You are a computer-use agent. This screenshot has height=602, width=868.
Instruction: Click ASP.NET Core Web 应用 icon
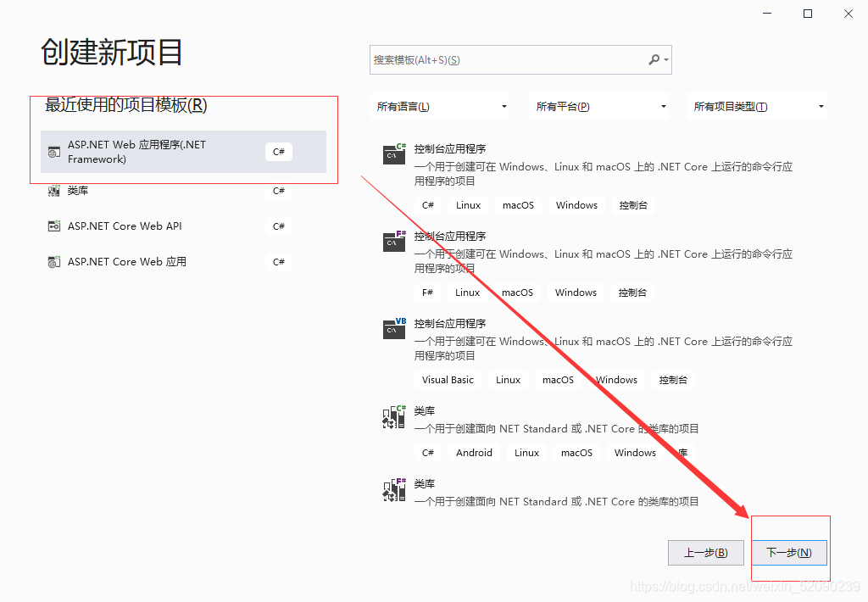pyautogui.click(x=53, y=262)
